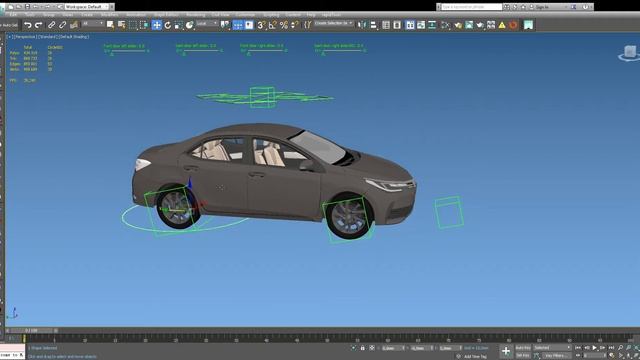
Task: Choose the Rectangular Selection Region tool
Action: click(133, 25)
